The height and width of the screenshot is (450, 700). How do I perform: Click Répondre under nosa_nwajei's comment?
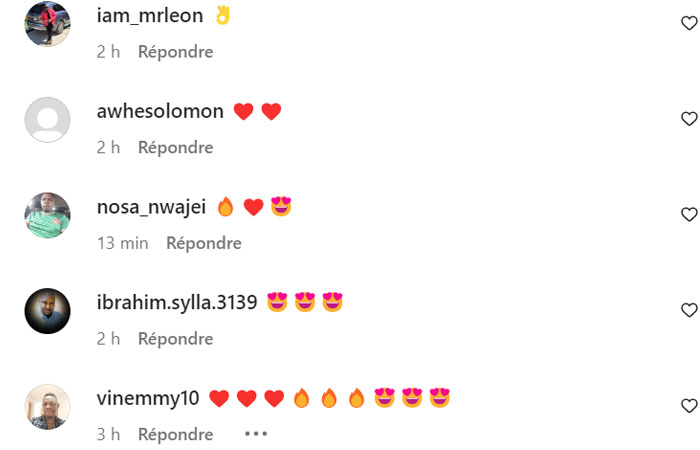(x=204, y=243)
